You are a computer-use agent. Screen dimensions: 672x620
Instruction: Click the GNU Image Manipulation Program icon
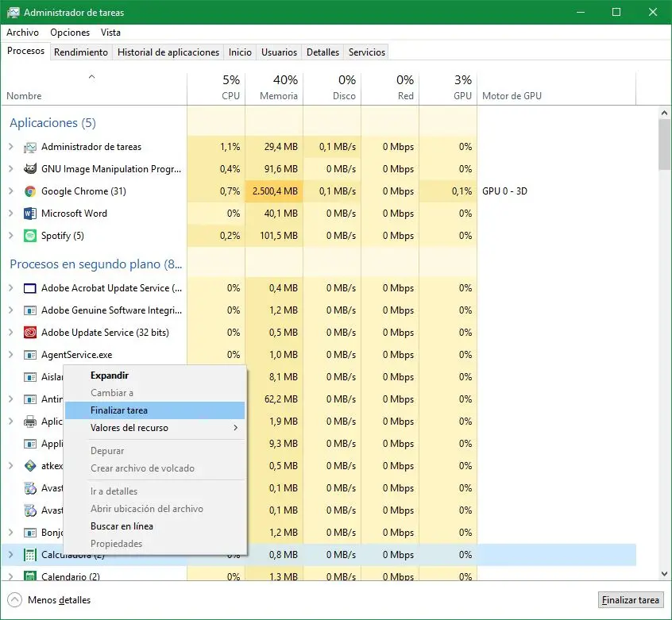pos(30,169)
